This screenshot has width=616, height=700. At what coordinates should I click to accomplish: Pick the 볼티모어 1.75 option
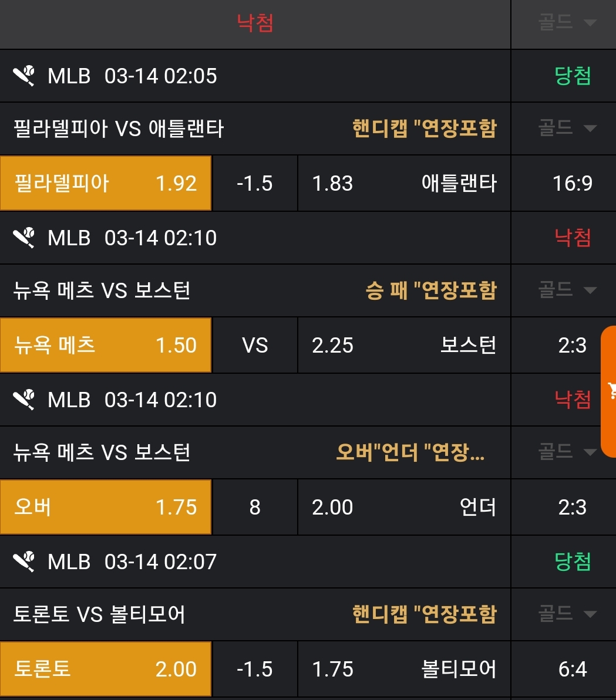pos(404,669)
